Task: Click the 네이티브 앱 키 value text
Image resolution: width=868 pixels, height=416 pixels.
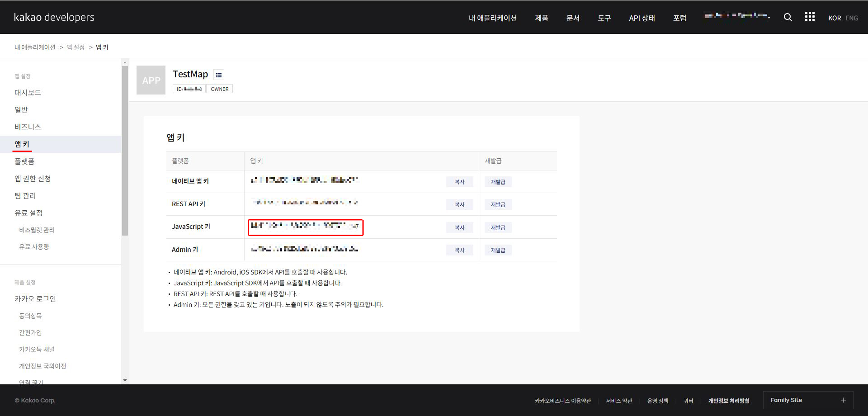Action: 305,180
